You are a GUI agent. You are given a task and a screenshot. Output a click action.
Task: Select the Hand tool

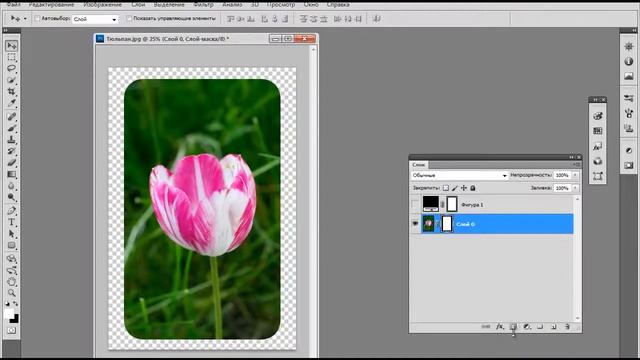11,282
